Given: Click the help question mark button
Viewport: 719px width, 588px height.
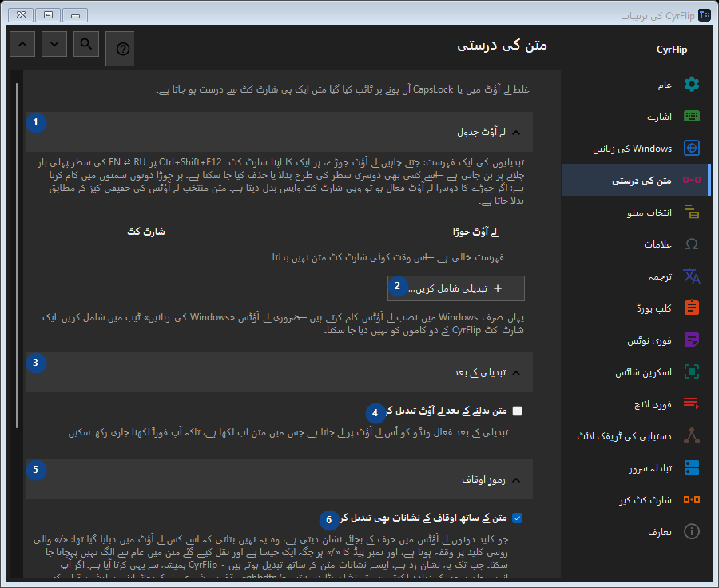Looking at the screenshot, I should [120, 49].
